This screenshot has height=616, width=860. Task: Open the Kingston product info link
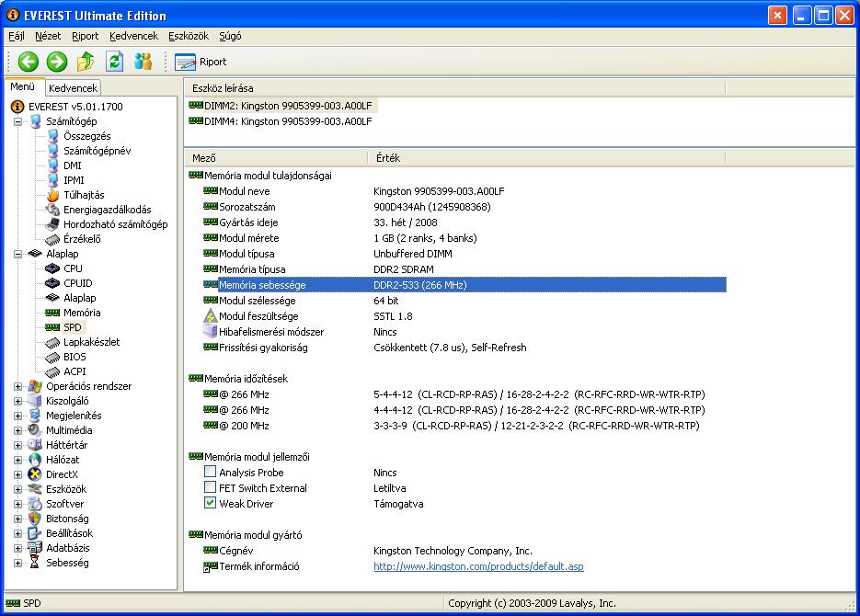[x=478, y=566]
